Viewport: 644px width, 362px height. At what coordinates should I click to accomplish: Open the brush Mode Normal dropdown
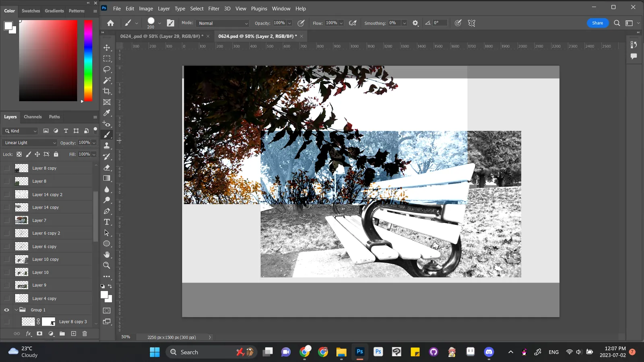pyautogui.click(x=223, y=23)
